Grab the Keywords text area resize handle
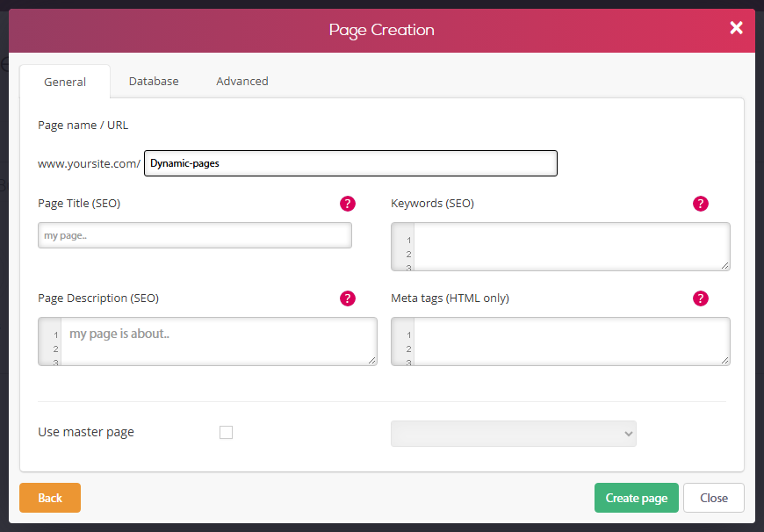This screenshot has height=532, width=764. [725, 265]
